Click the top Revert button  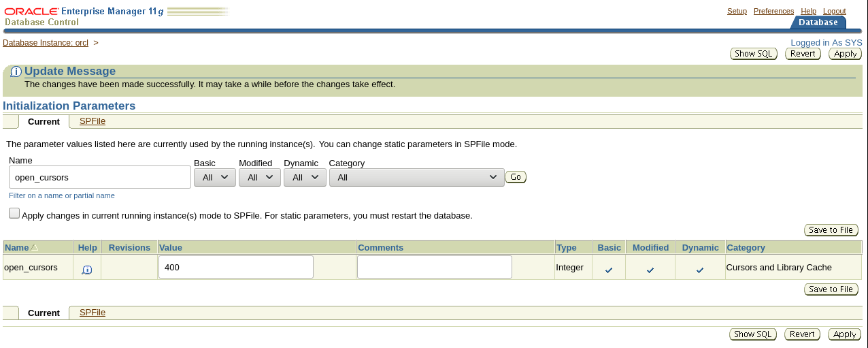803,54
